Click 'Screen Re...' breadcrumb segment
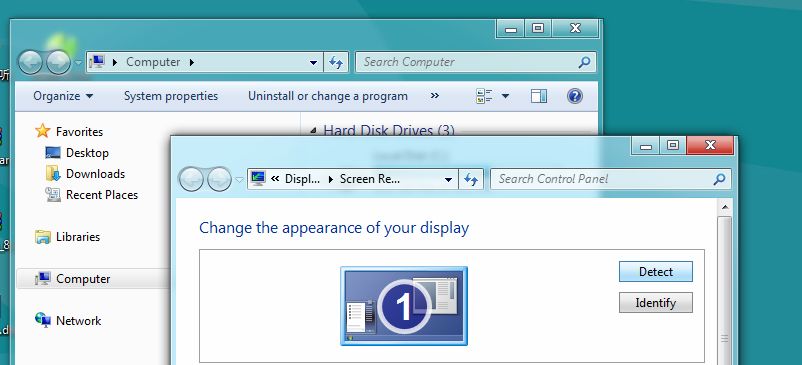Screen dimensions: 802x365 click(370, 179)
